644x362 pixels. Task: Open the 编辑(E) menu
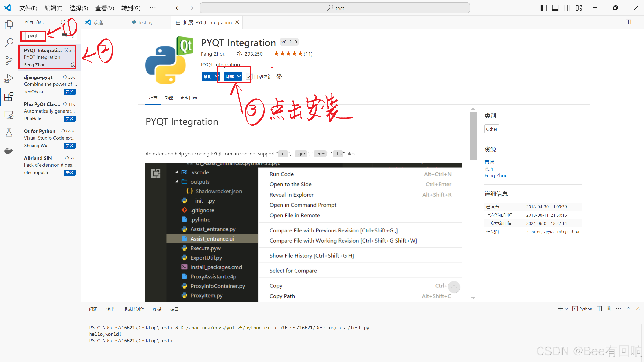pos(53,8)
